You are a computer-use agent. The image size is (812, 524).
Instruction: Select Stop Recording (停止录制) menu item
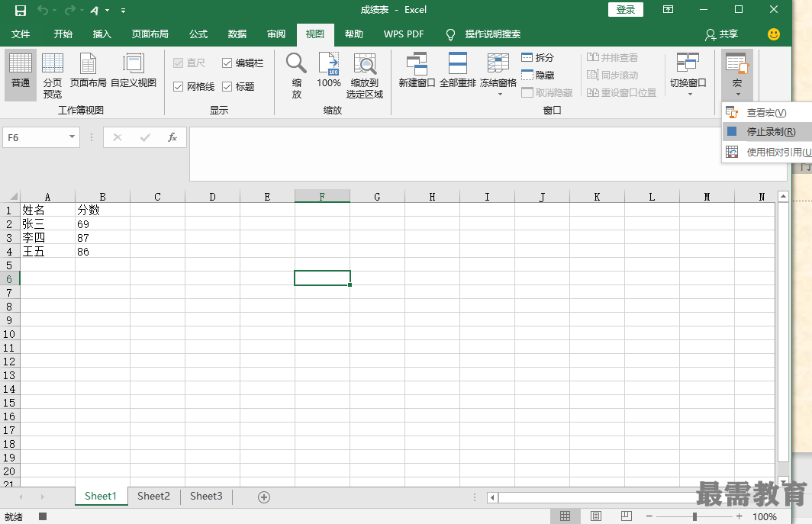click(767, 131)
